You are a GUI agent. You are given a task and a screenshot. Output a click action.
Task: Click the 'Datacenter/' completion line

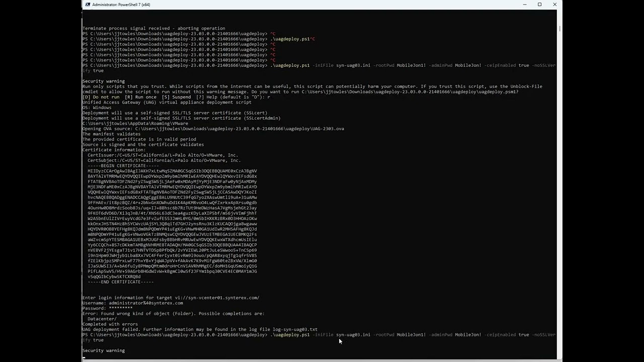click(102, 319)
